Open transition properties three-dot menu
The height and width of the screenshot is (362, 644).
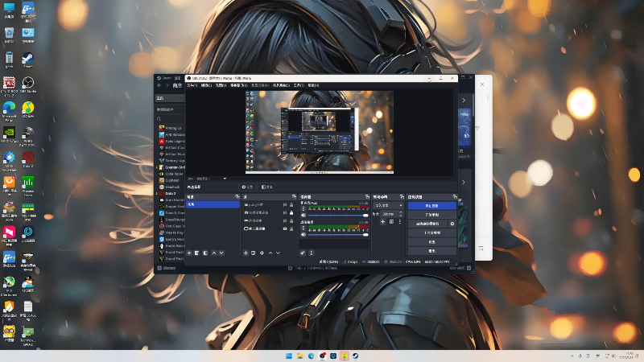pos(399,222)
